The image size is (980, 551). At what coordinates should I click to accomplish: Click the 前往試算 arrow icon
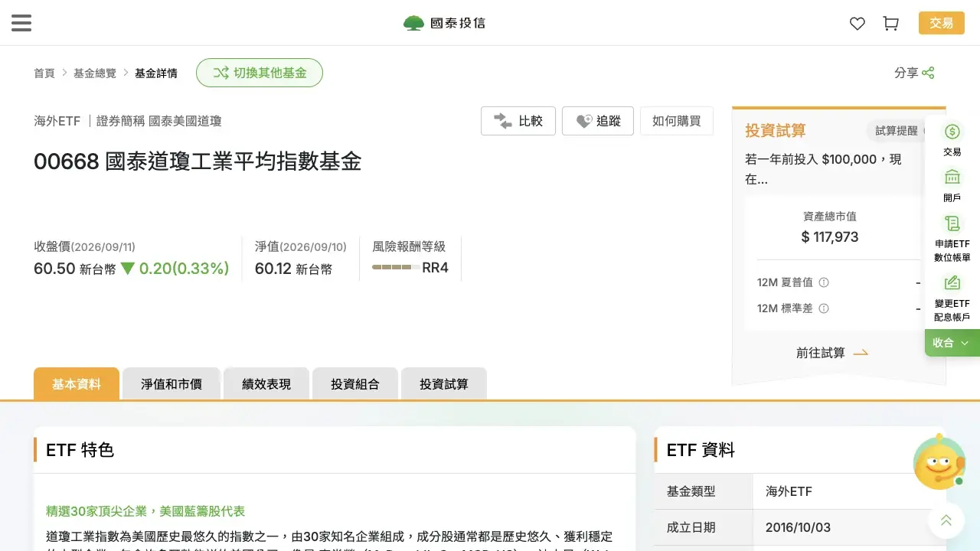pos(861,353)
